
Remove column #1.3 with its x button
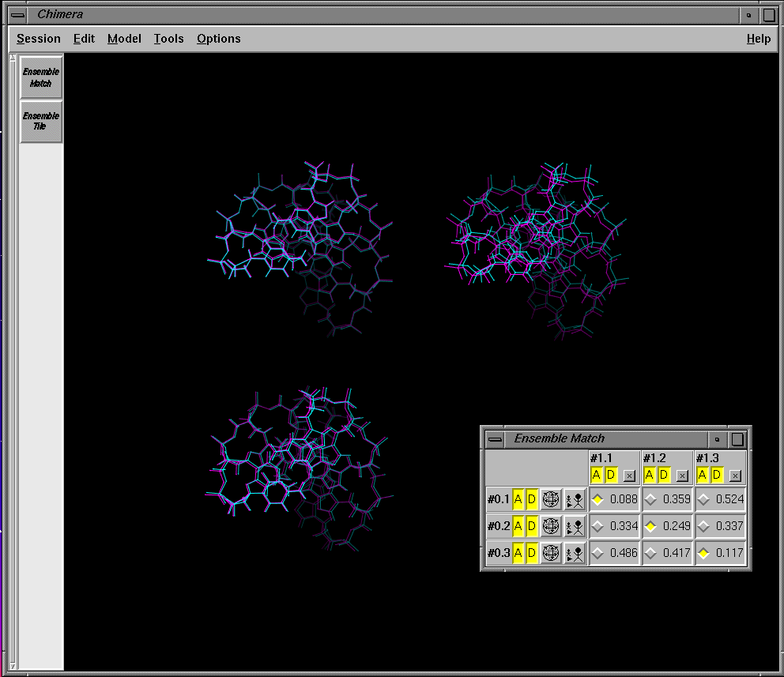[x=735, y=476]
